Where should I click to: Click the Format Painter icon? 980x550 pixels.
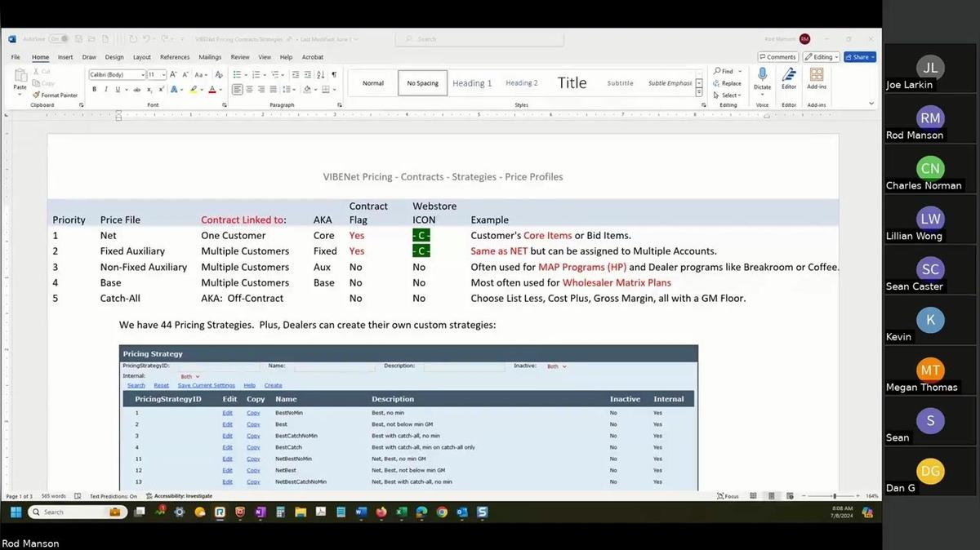coord(38,95)
